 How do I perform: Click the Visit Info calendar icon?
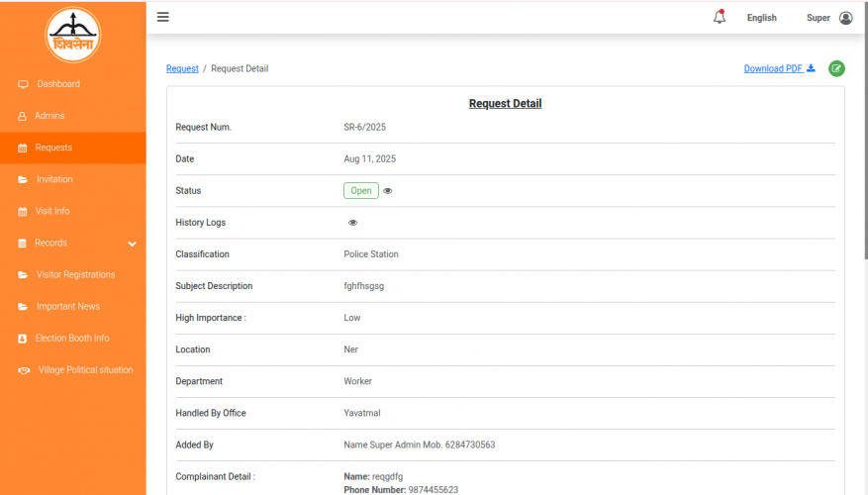22,212
